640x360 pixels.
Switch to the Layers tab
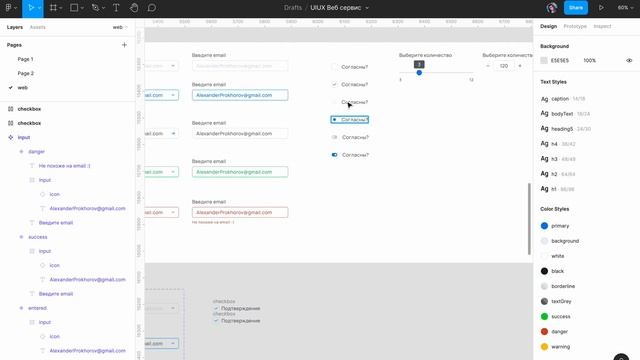(x=15, y=27)
